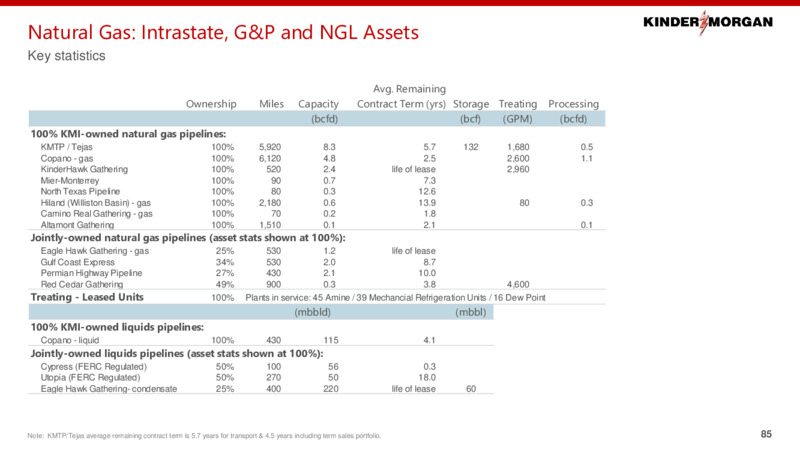Click 'Jointly-owned natural gas pipelines' heading
The image size is (800, 450).
188,238
